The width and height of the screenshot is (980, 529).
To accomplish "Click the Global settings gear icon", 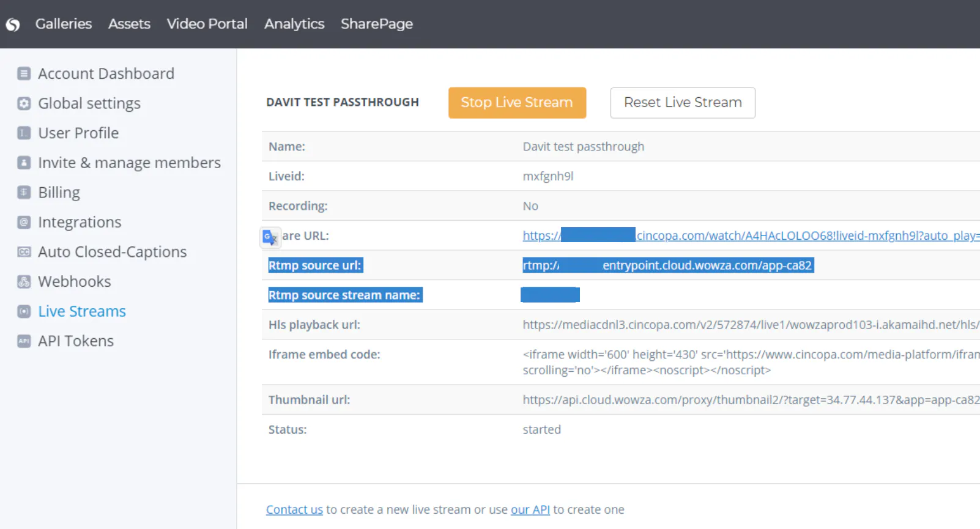I will click(24, 103).
